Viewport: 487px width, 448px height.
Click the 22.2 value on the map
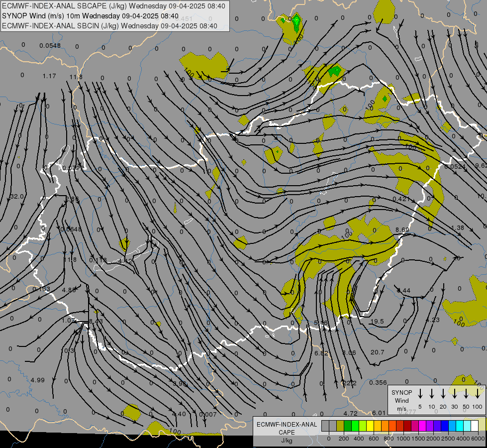(349, 383)
